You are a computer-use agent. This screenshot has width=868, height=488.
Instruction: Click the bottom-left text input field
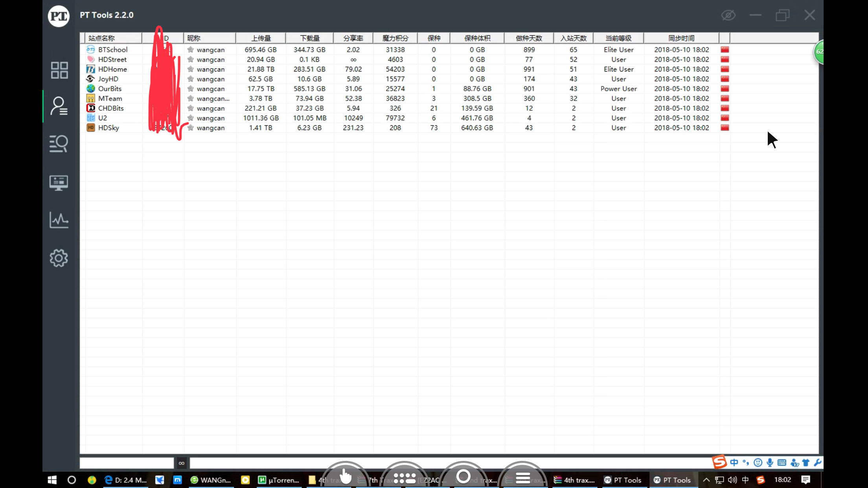[126, 463]
